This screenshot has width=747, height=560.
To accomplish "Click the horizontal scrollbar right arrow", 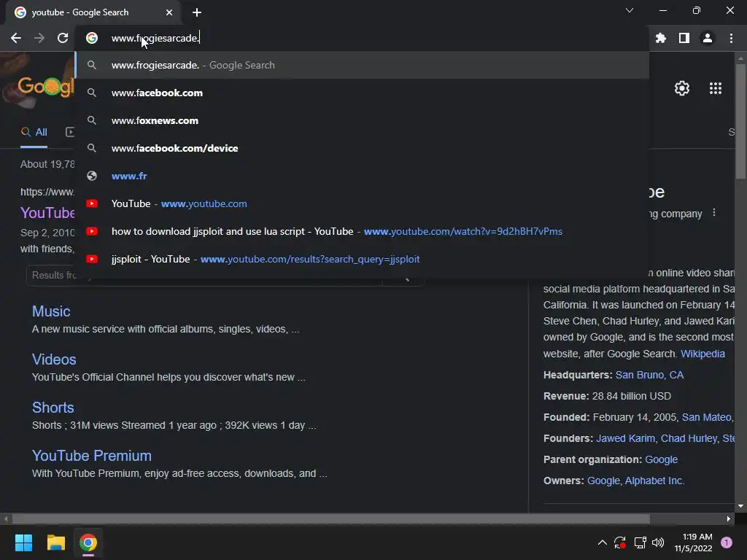I will 729,518.
